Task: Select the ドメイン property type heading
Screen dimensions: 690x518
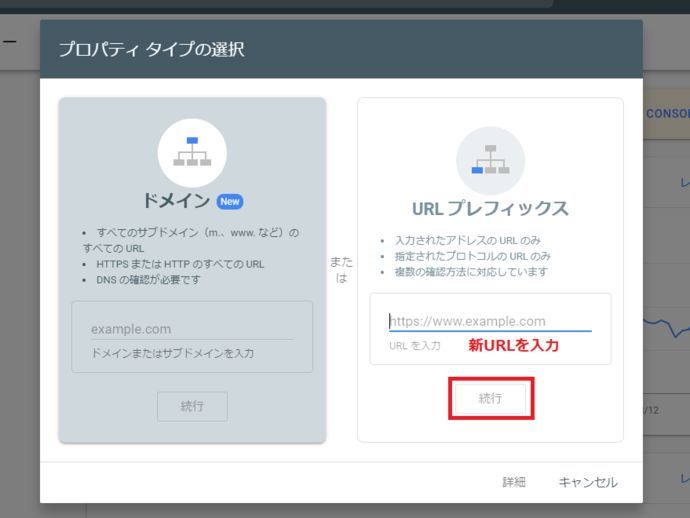Action: tap(176, 201)
